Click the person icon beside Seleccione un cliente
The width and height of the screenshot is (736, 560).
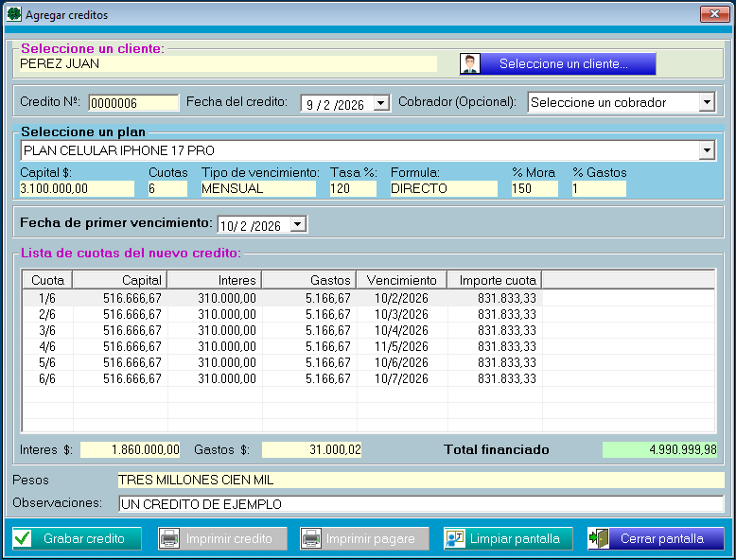point(470,63)
